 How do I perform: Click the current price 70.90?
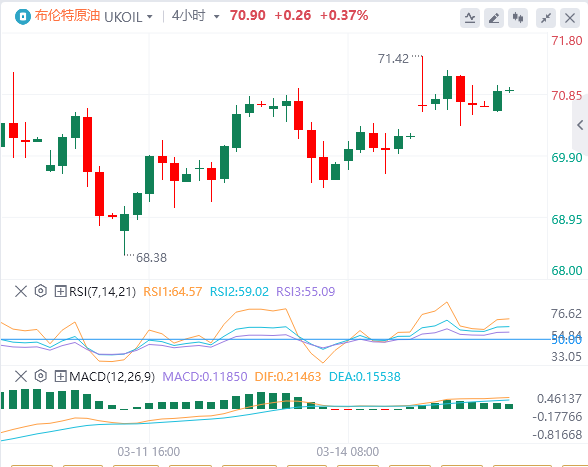pyautogui.click(x=248, y=15)
